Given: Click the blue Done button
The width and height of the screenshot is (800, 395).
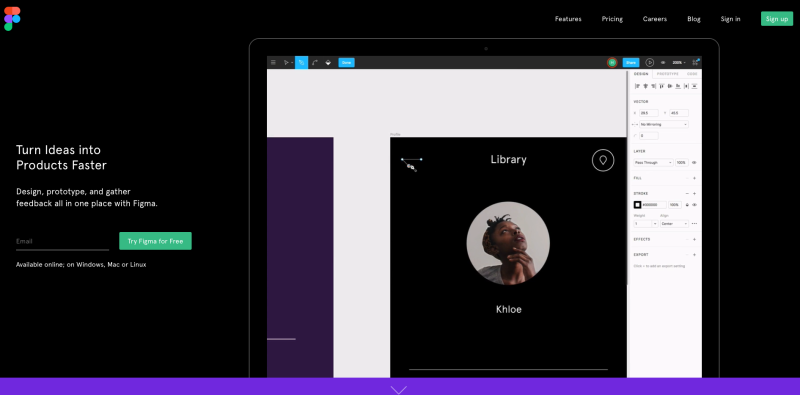Looking at the screenshot, I should pos(346,62).
